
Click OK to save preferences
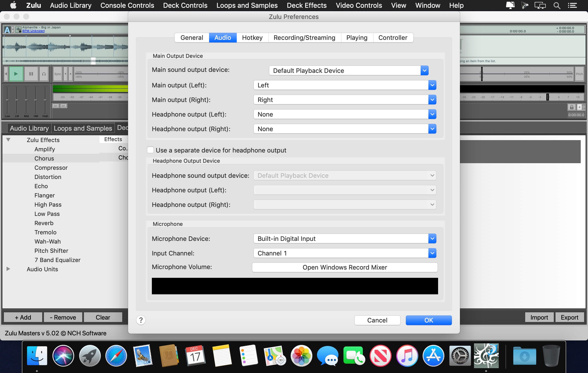pos(429,320)
